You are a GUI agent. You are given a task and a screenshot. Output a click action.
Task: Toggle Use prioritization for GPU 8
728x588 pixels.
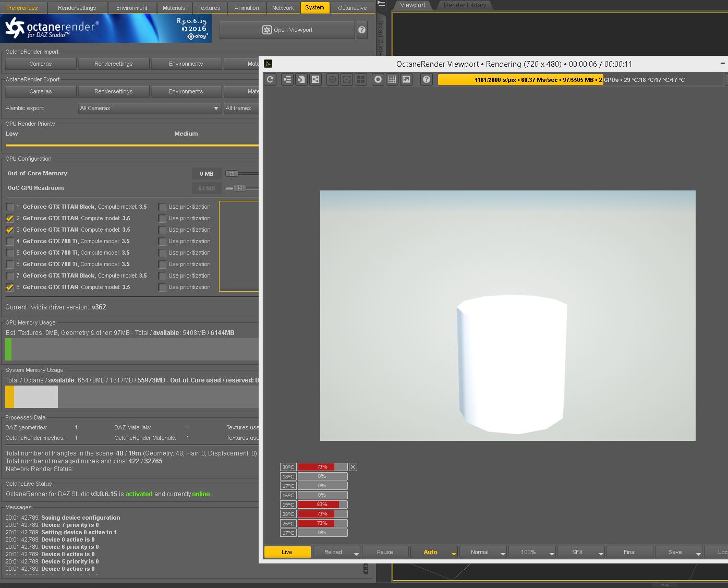(162, 287)
